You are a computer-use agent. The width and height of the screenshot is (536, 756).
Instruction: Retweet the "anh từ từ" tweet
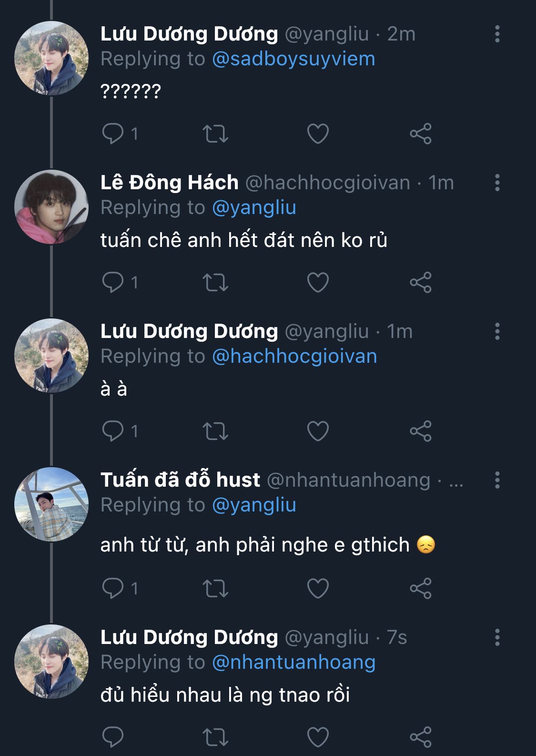(x=215, y=588)
